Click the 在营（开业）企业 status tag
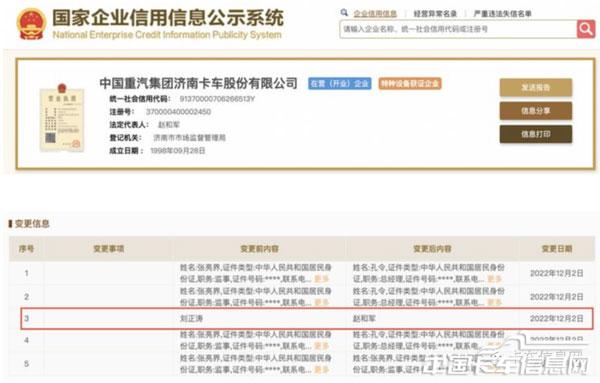The height and width of the screenshot is (383, 600). click(x=339, y=83)
